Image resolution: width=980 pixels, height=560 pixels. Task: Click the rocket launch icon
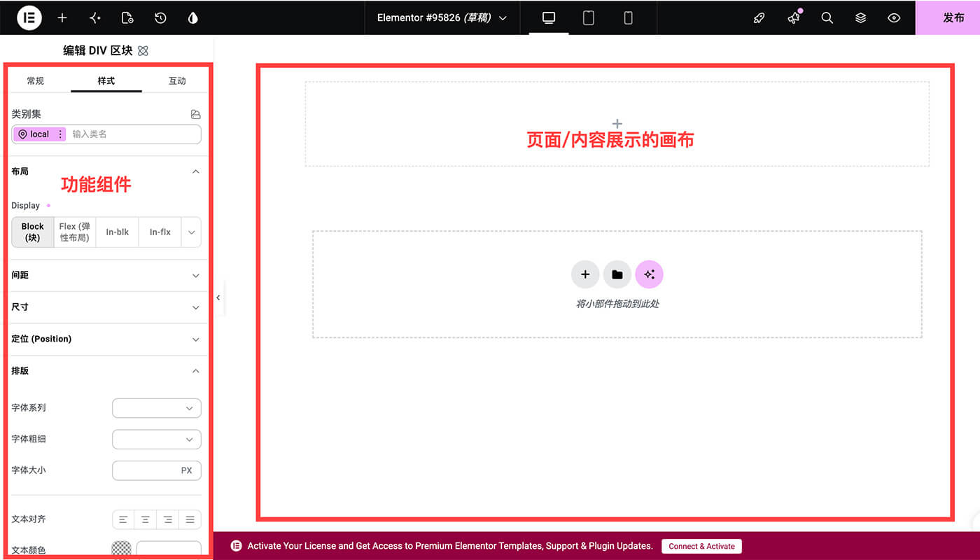coord(759,18)
